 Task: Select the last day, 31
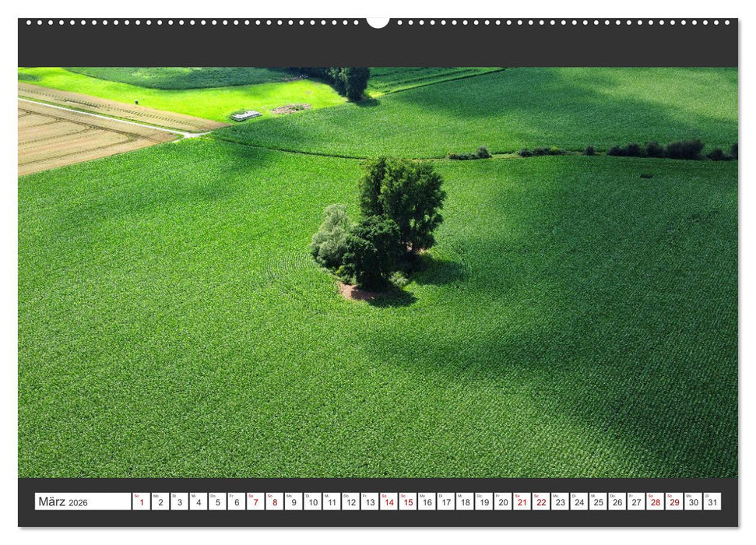(x=712, y=502)
